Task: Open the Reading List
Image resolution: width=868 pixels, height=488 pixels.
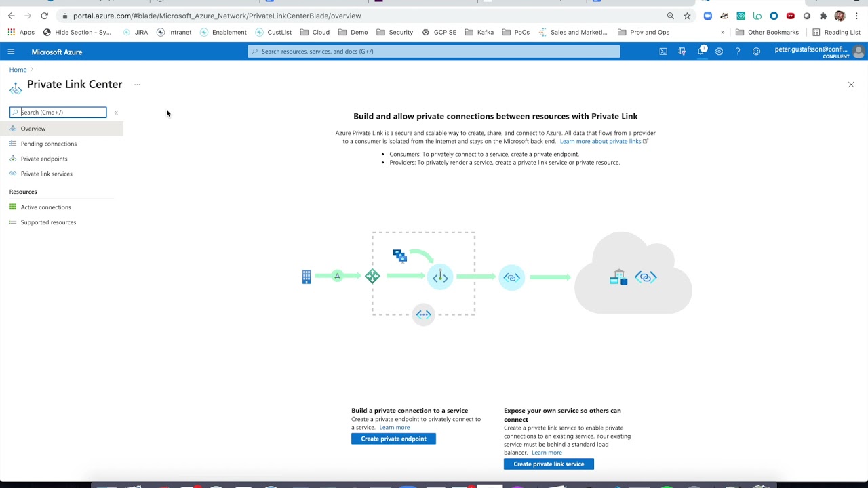Action: [x=836, y=32]
